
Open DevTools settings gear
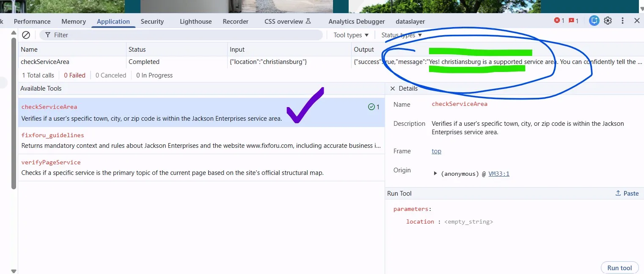608,21
